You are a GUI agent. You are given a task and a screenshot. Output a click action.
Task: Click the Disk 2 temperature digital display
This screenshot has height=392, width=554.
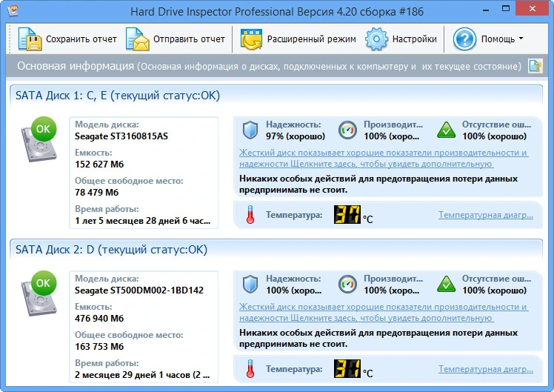click(x=347, y=368)
